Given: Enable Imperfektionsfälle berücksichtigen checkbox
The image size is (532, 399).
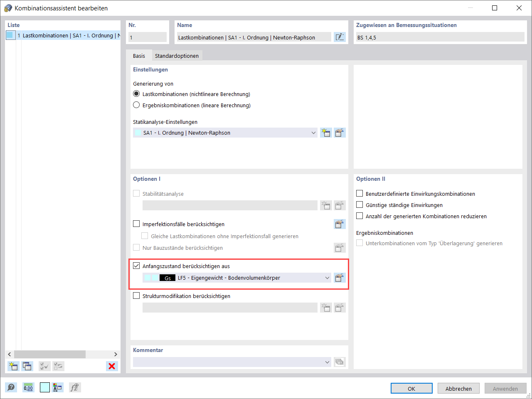Looking at the screenshot, I should click(136, 224).
